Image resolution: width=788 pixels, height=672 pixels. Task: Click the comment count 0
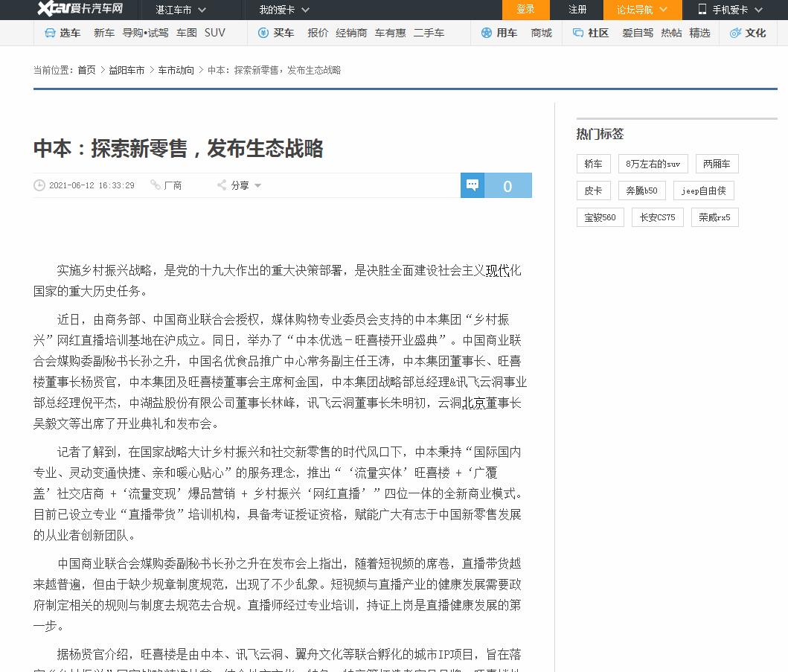tap(507, 186)
